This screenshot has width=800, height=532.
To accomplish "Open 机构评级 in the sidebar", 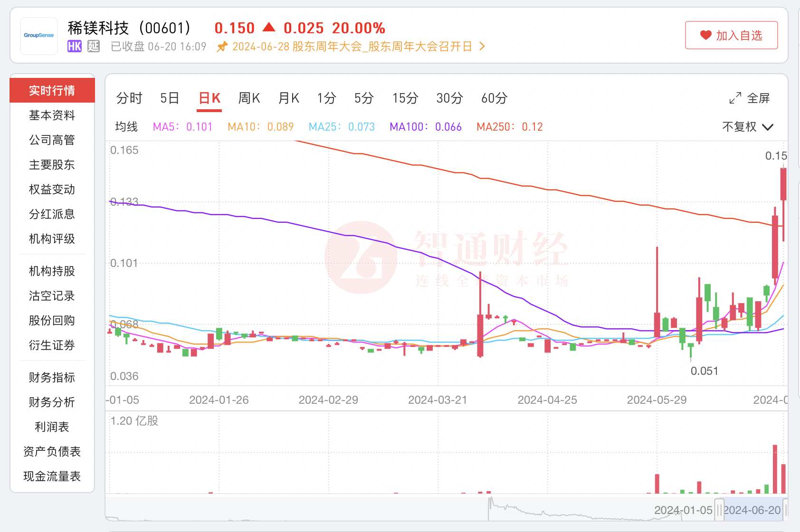I will [x=52, y=239].
